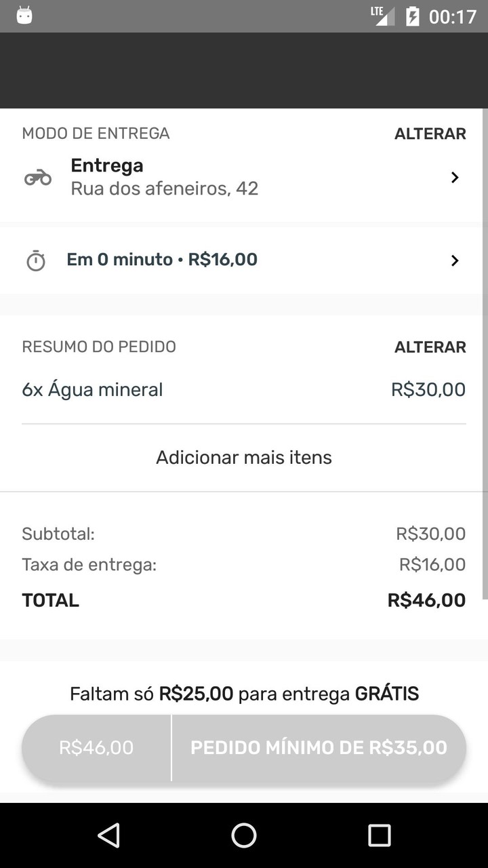488x868 pixels.
Task: Tap the R$46,00 total on order button
Action: (x=96, y=747)
